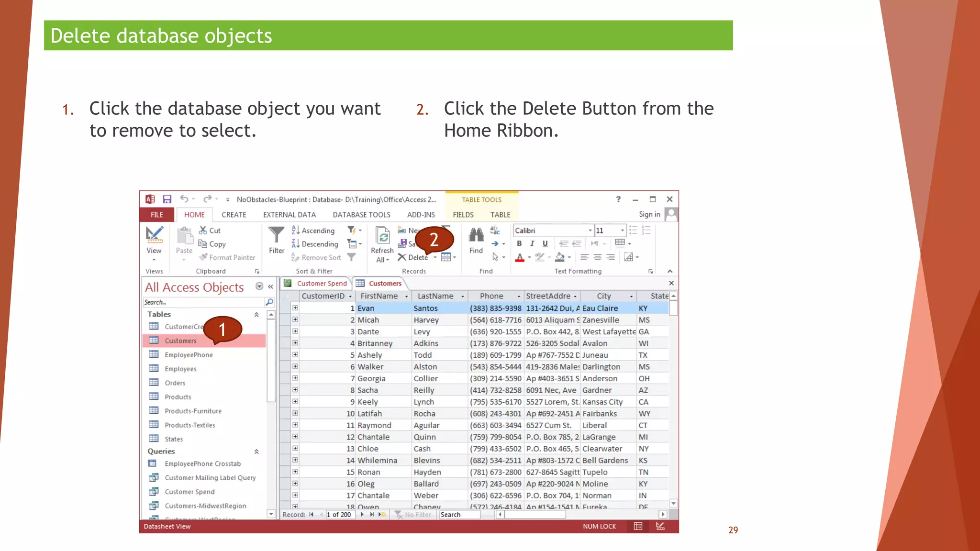
Task: Click the Sign in link
Action: point(649,214)
